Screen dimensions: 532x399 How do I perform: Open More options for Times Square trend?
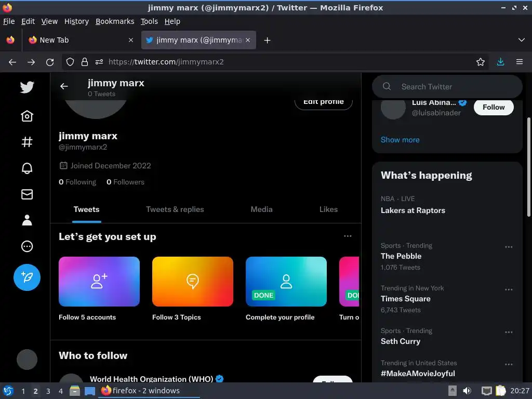pyautogui.click(x=509, y=290)
